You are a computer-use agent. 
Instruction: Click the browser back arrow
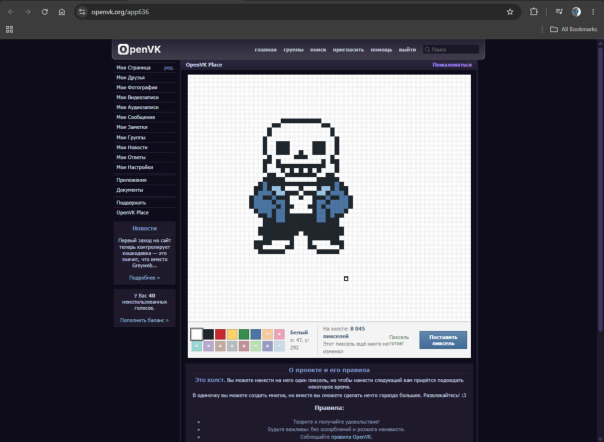[11, 12]
